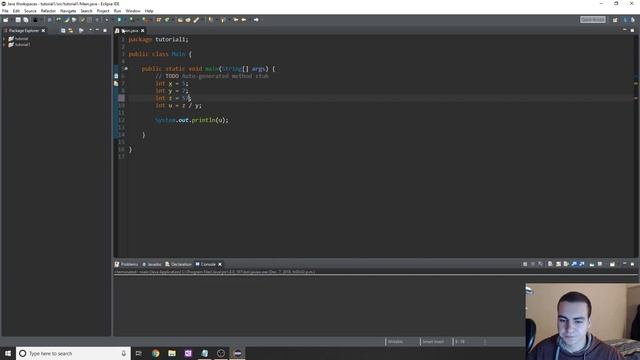This screenshot has width=640, height=360.
Task: Click the taskbar search box
Action: [73, 353]
